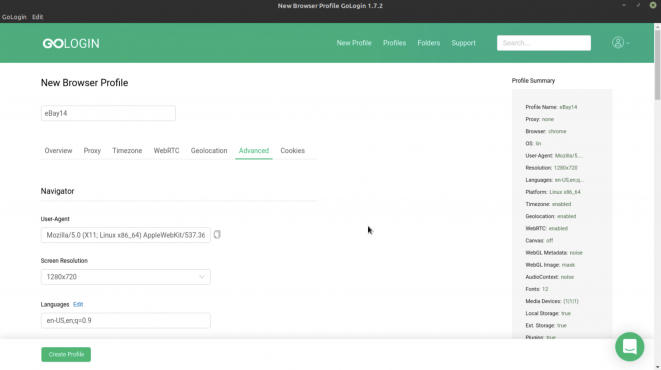This screenshot has width=661, height=370.
Task: Click 'Platform: Linux x86_64' summary entry
Action: (553, 192)
